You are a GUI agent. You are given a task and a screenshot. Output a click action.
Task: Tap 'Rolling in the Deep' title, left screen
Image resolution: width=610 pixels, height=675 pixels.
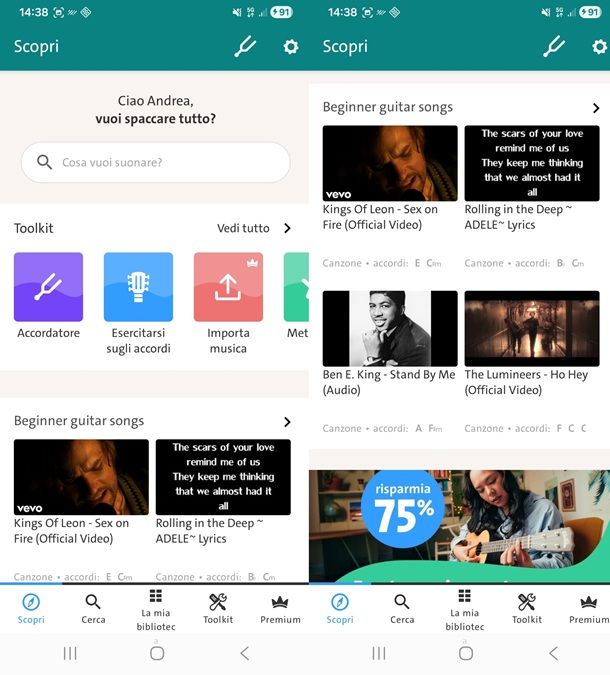(210, 531)
